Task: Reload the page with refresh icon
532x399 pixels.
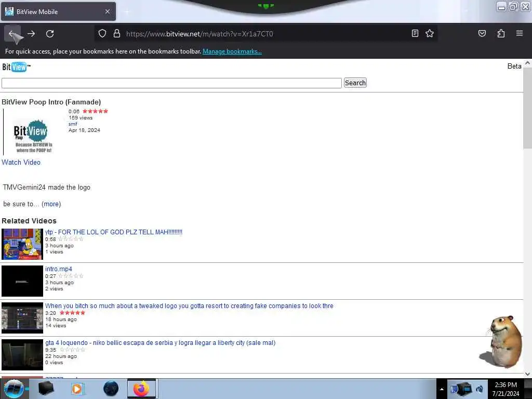Action: [50, 34]
